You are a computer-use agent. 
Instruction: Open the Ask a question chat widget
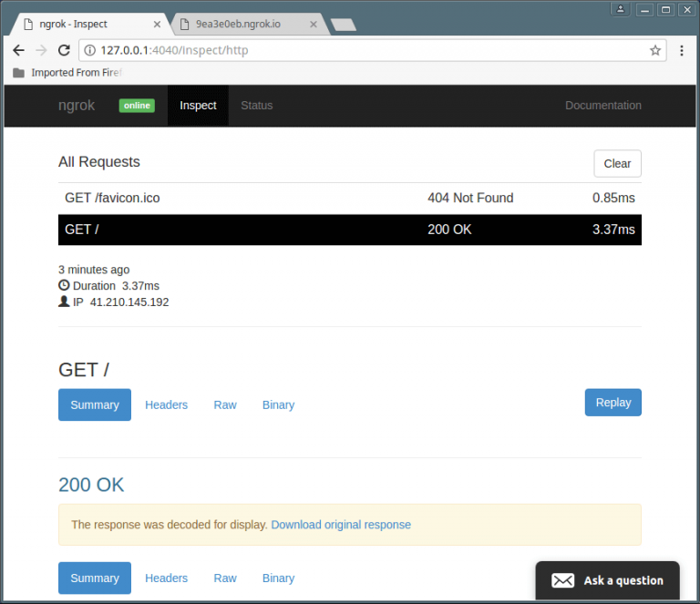[608, 580]
